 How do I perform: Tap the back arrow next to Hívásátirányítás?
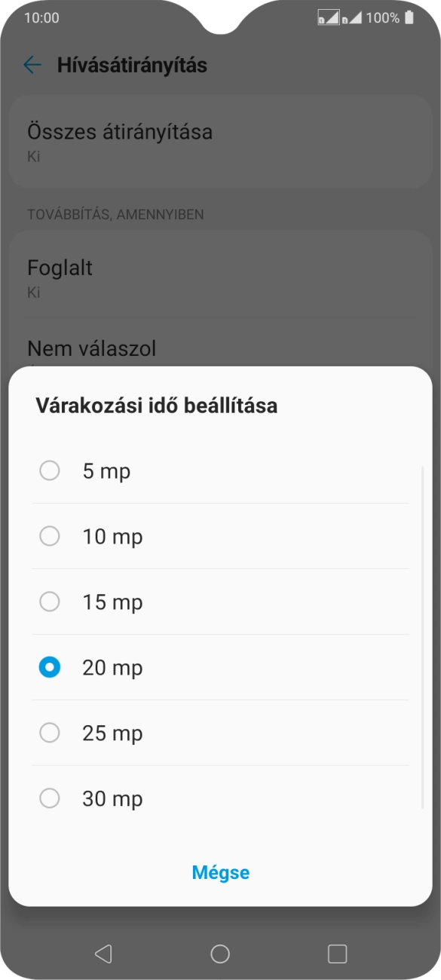click(32, 66)
